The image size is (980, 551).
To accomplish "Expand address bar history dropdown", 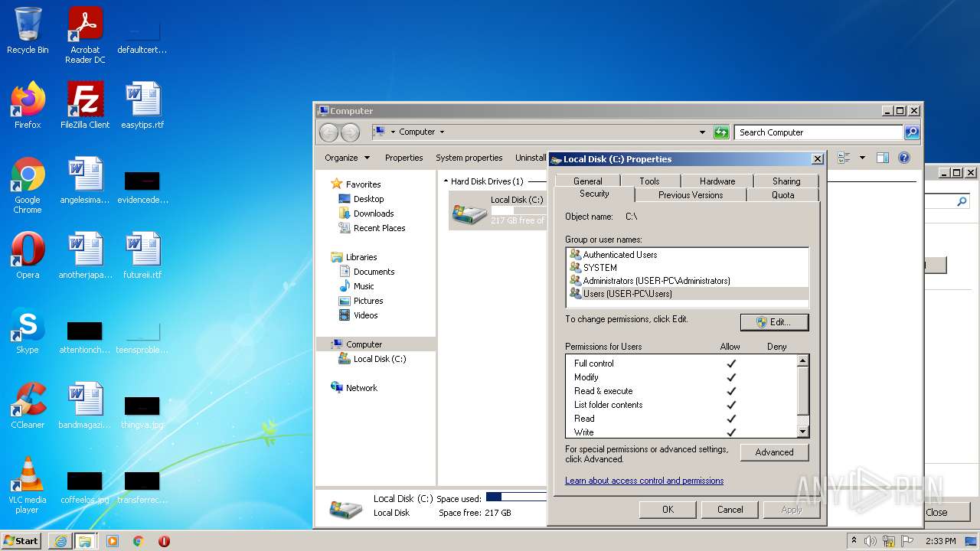I will click(703, 132).
